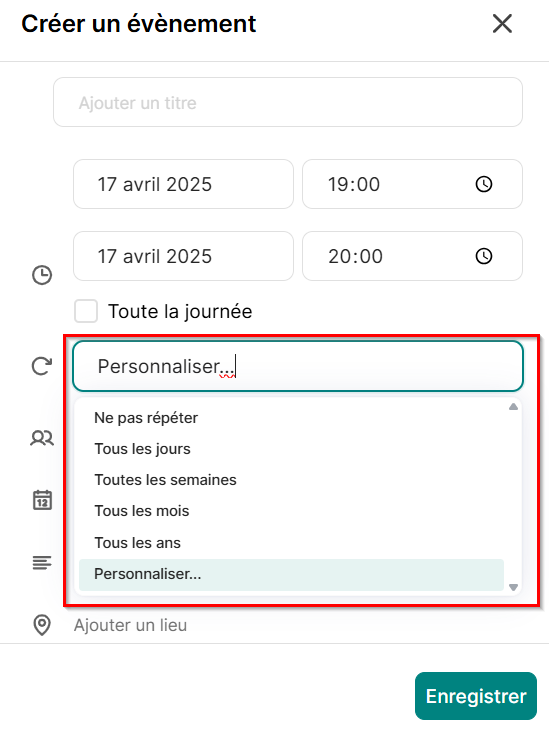Click the Ajouter un titre field
This screenshot has width=549, height=740.
pos(288,102)
